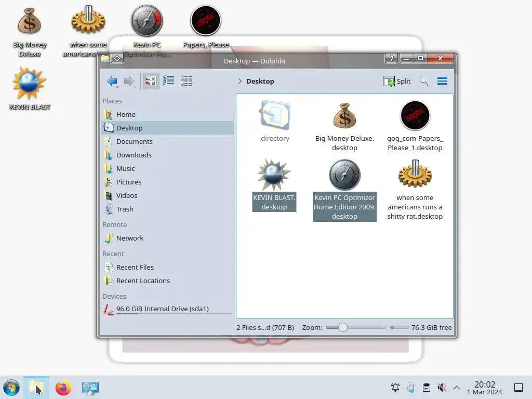The height and width of the screenshot is (399, 532).
Task: Open notifications bell in tray
Action: (x=395, y=388)
